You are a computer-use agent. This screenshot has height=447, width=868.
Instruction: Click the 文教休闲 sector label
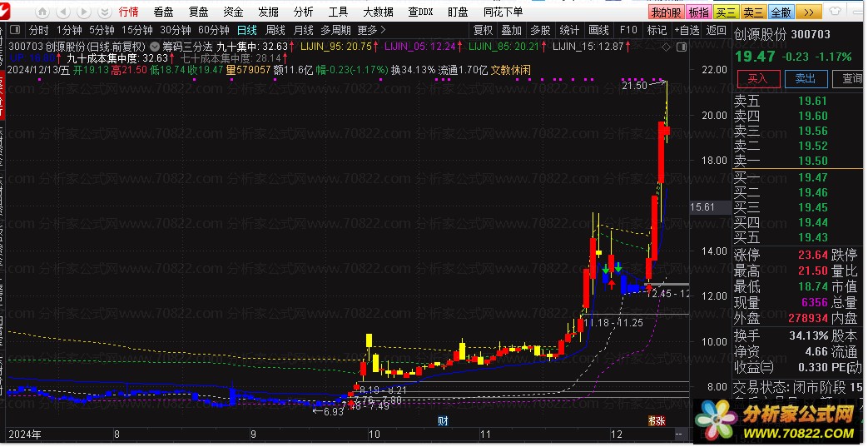[510, 70]
